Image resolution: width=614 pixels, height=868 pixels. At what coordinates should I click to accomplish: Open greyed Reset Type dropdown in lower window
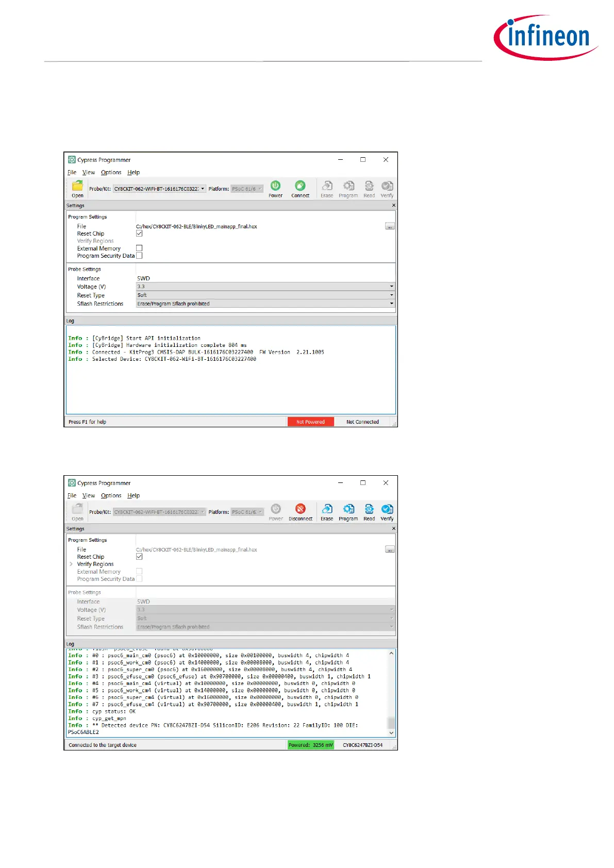(x=265, y=618)
